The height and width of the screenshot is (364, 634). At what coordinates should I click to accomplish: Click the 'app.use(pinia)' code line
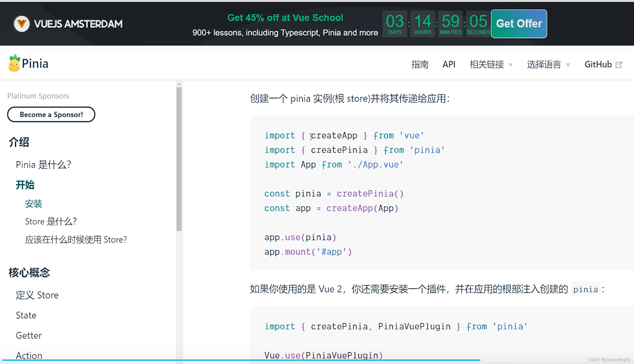click(300, 237)
